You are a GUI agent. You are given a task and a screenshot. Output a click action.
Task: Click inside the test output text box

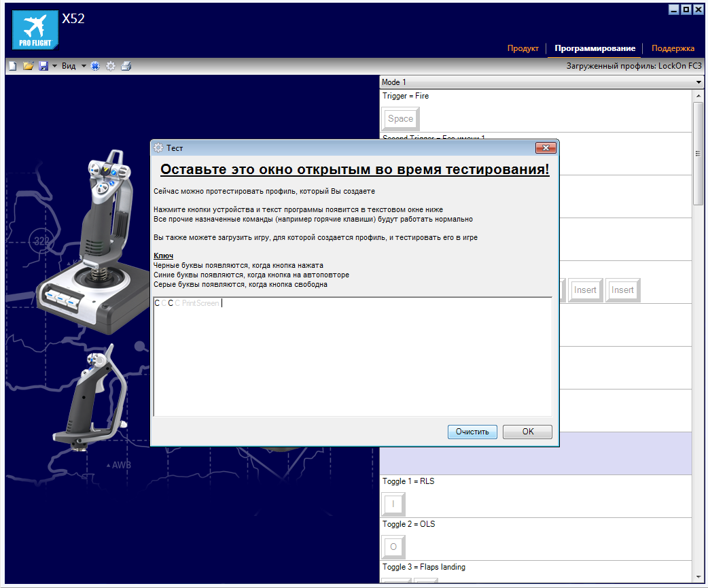click(353, 357)
